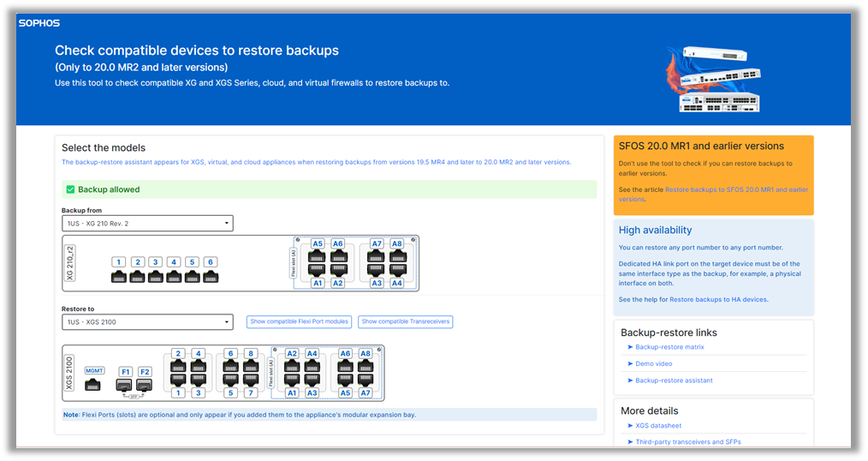The image size is (868, 461).
Task: Open the Demo video link
Action: coord(654,363)
